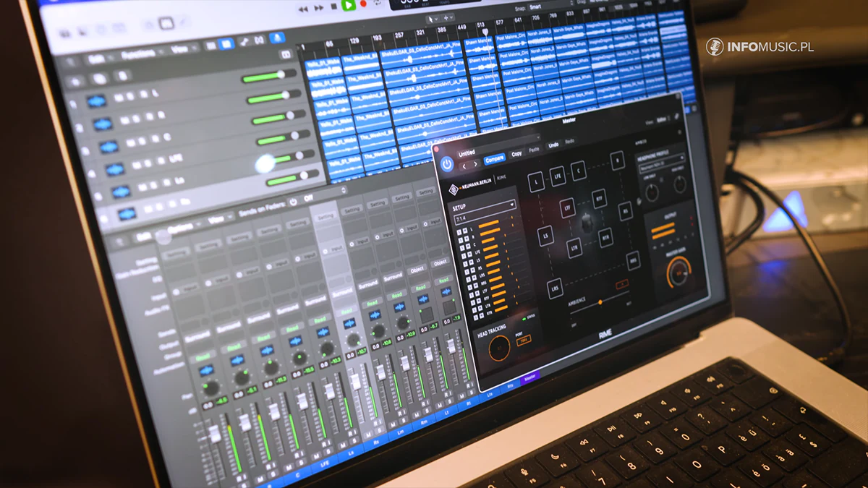Open the Mixer button in the control bar
Viewport: 868px width, 488px height.
pos(166,24)
